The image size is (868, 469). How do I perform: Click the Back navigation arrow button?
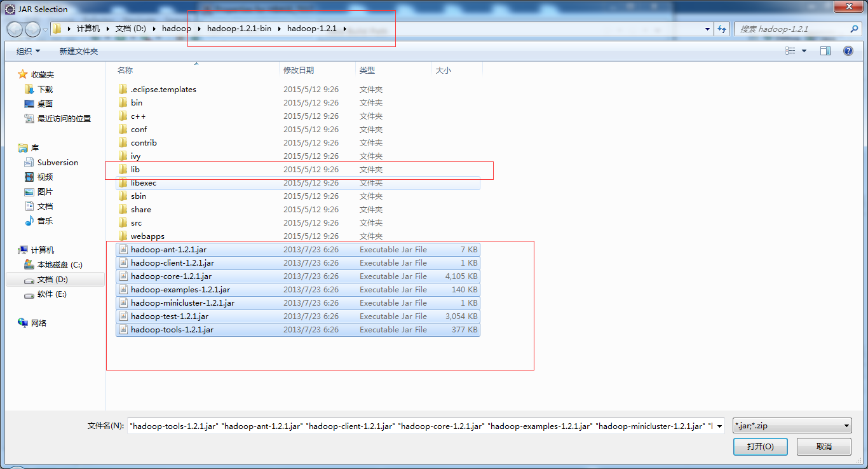(x=15, y=29)
